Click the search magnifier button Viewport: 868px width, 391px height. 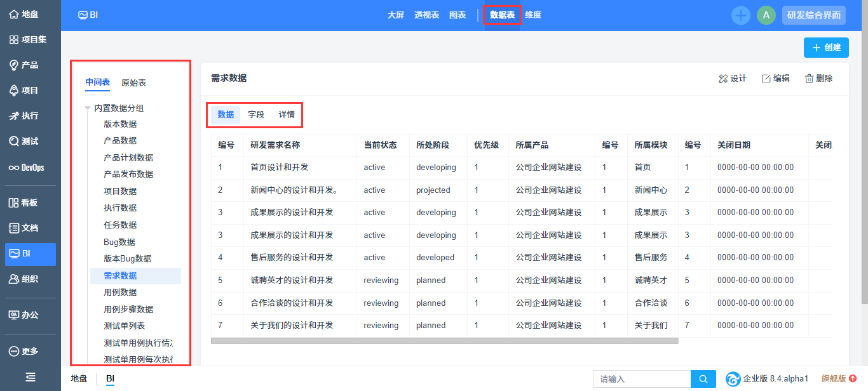pos(703,379)
